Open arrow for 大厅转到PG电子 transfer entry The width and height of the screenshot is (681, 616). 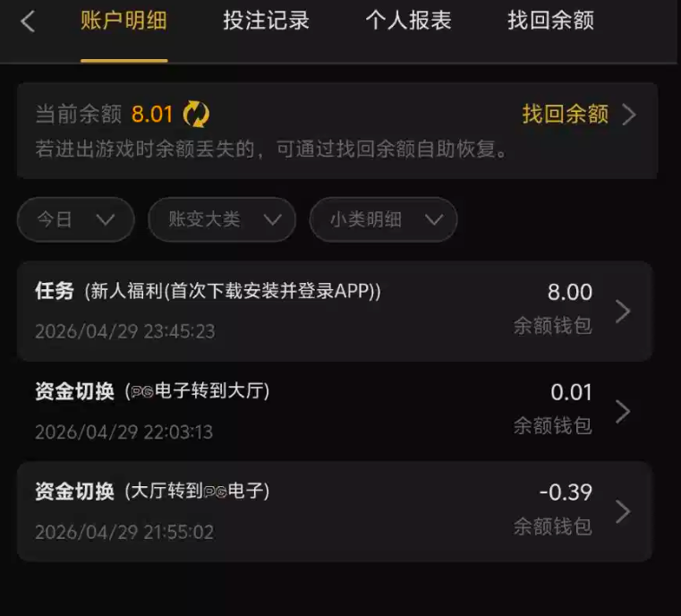(623, 511)
